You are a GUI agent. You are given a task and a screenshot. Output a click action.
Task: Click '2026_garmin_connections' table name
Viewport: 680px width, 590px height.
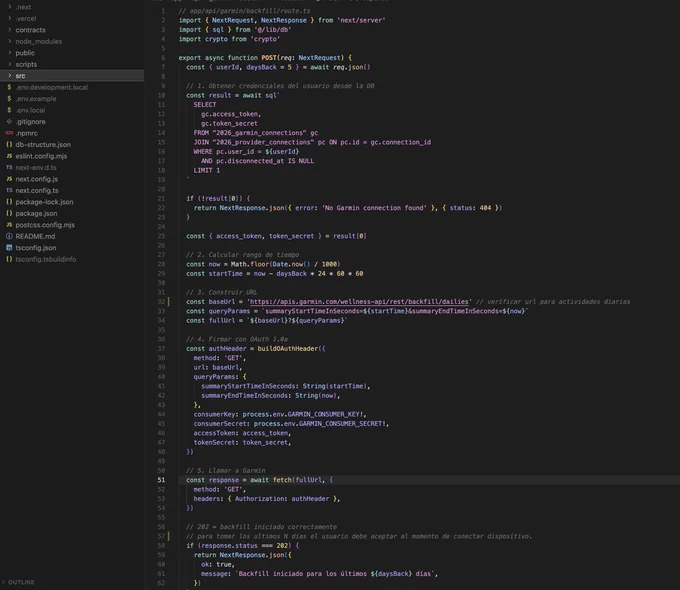[259, 133]
